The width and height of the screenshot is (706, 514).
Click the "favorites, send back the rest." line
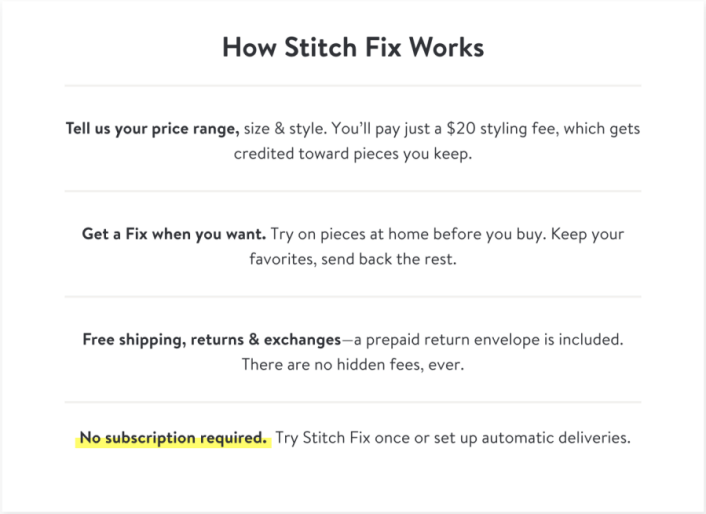pos(352,259)
